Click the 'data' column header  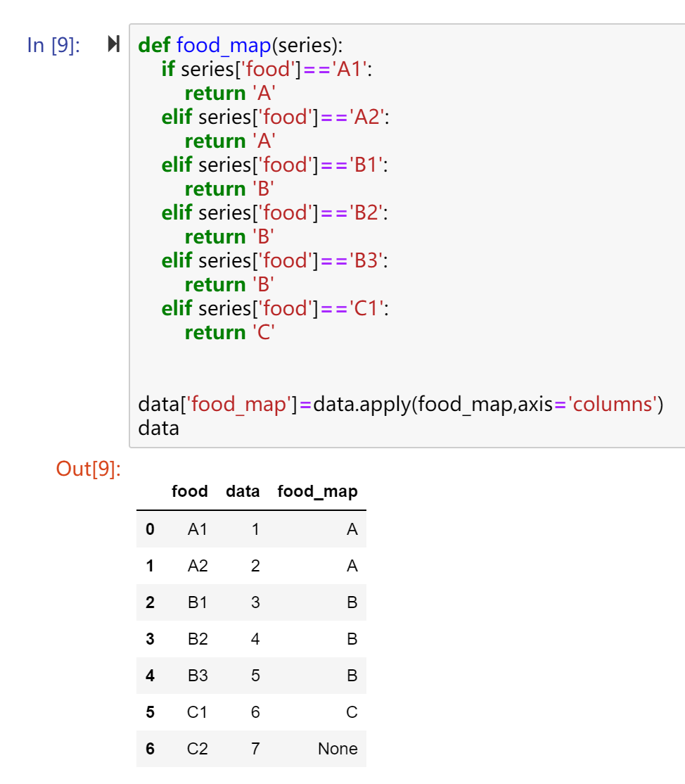[x=243, y=491]
